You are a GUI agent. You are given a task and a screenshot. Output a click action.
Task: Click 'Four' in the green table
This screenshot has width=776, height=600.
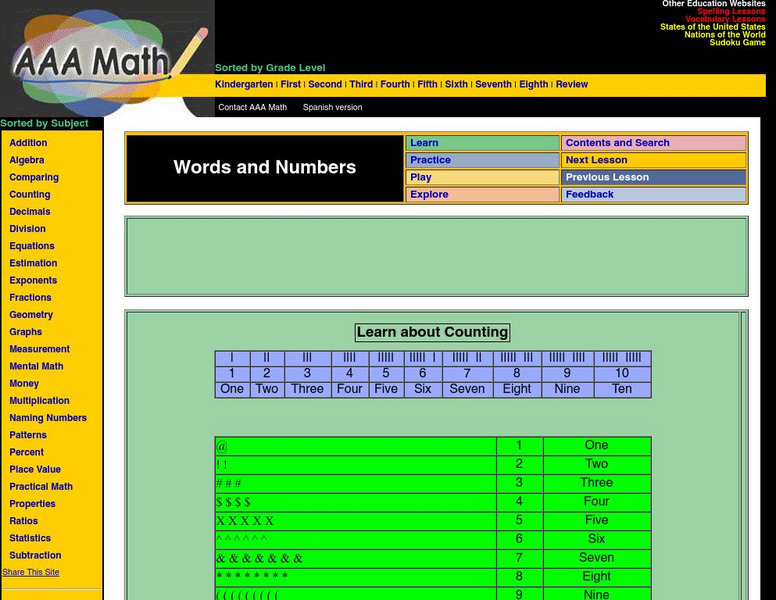click(597, 502)
